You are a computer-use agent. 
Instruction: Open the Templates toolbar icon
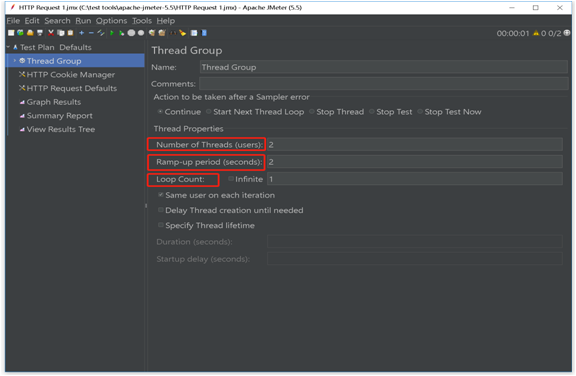[x=20, y=33]
